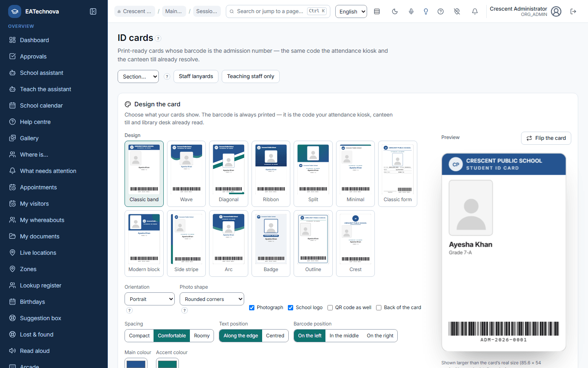Toggle dark mode with the moon icon
Image resolution: width=588 pixels, height=368 pixels.
(x=395, y=11)
